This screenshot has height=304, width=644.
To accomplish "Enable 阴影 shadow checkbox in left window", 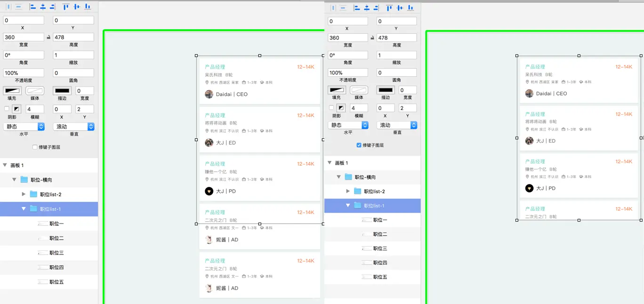I will [7, 109].
